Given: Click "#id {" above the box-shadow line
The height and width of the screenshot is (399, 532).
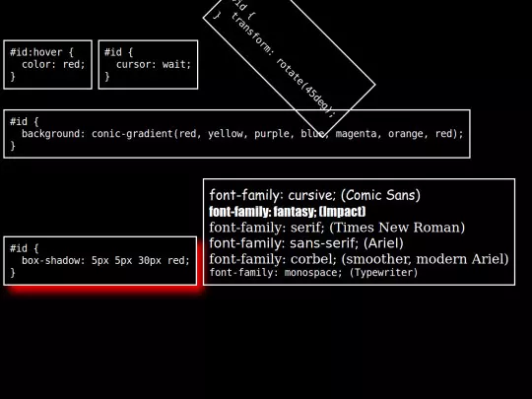Looking at the screenshot, I should pos(24,248).
